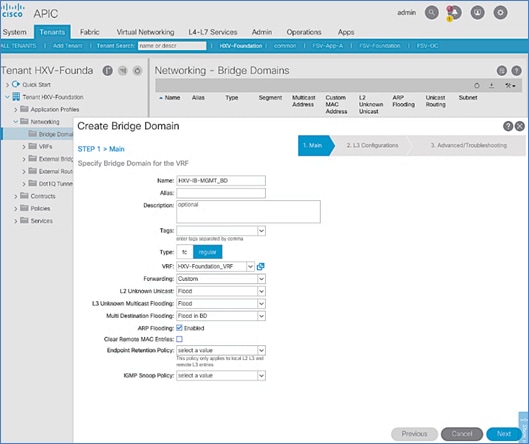Open the Forwarding dropdown
The width and height of the screenshot is (529, 444).
[x=261, y=279]
